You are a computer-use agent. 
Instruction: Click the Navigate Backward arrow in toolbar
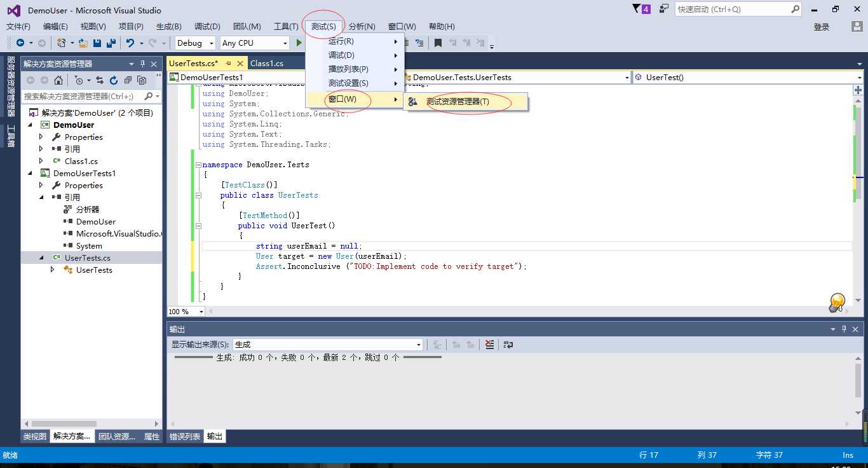(20, 43)
